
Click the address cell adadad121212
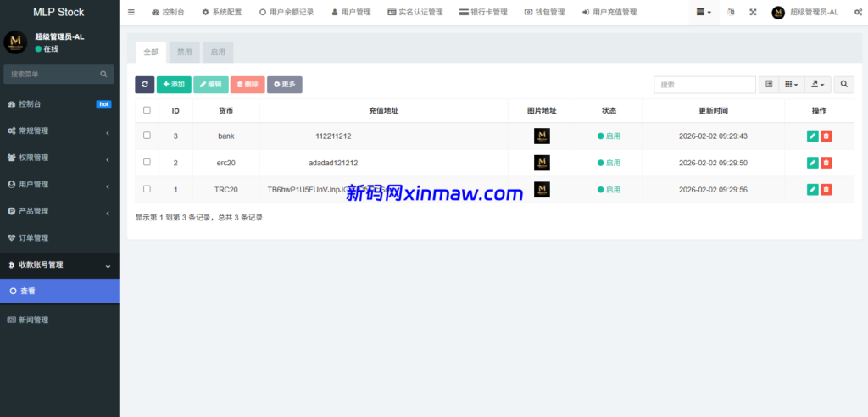click(333, 163)
